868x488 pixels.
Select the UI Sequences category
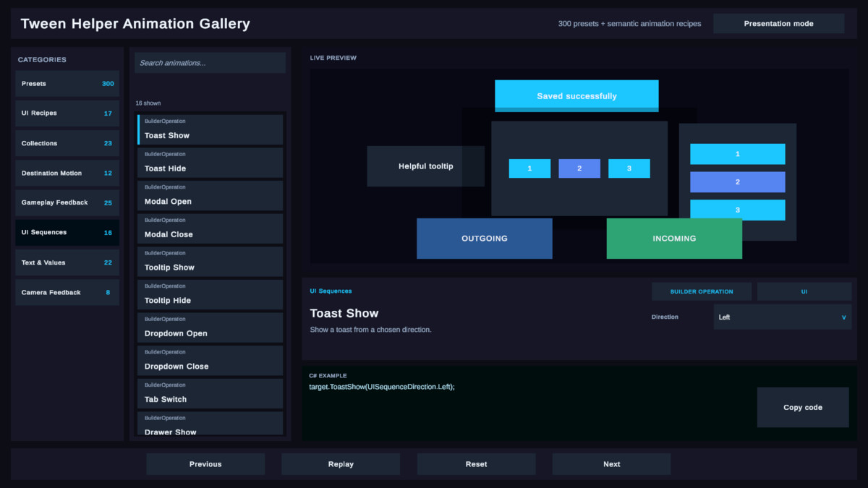(x=67, y=233)
